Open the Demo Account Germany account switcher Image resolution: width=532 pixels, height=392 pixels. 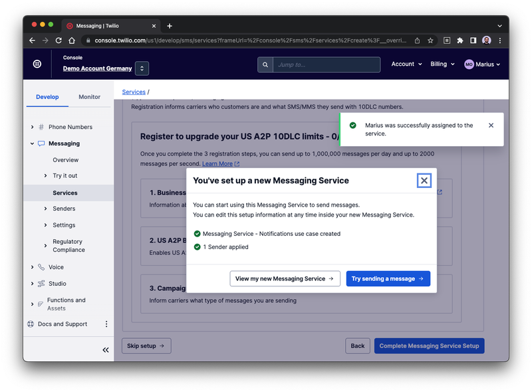(140, 68)
